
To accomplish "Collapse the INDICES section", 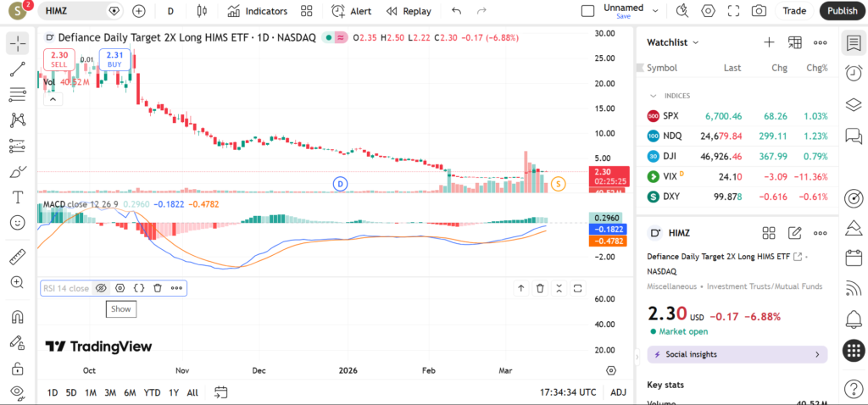I will pyautogui.click(x=654, y=96).
